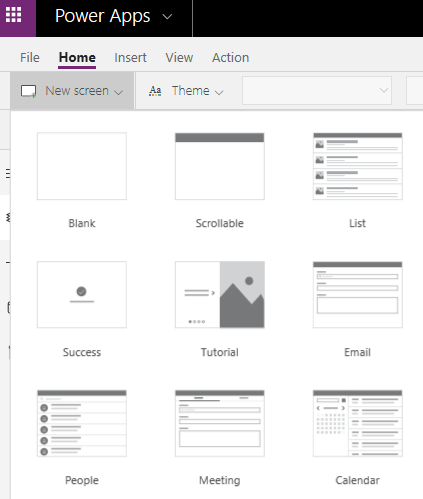The width and height of the screenshot is (423, 499).
Task: Click the Tutorial label text
Action: tap(220, 352)
